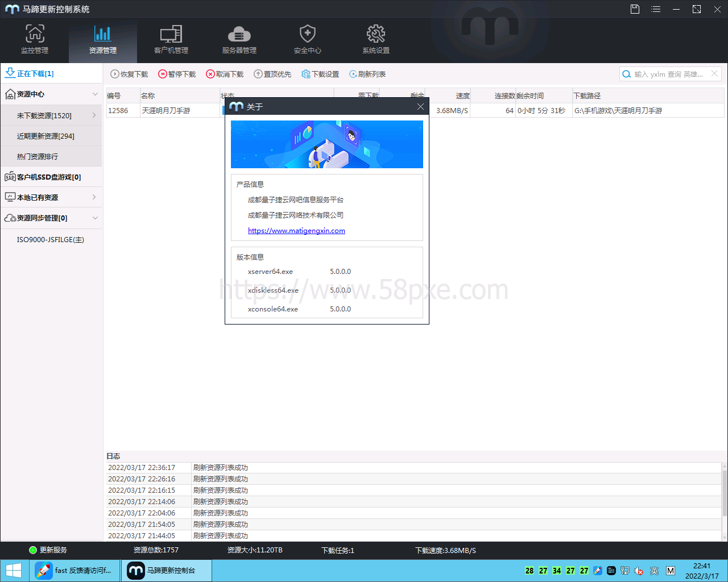Image resolution: width=728 pixels, height=582 pixels.
Task: Click muted volume tray icon
Action: tap(639, 571)
